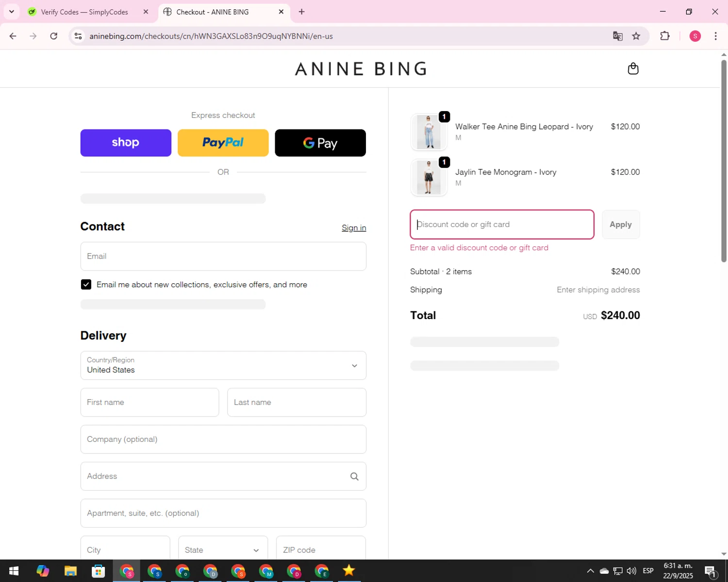Switch keyboard language ESP indicator
This screenshot has width=728, height=582.
tap(648, 571)
